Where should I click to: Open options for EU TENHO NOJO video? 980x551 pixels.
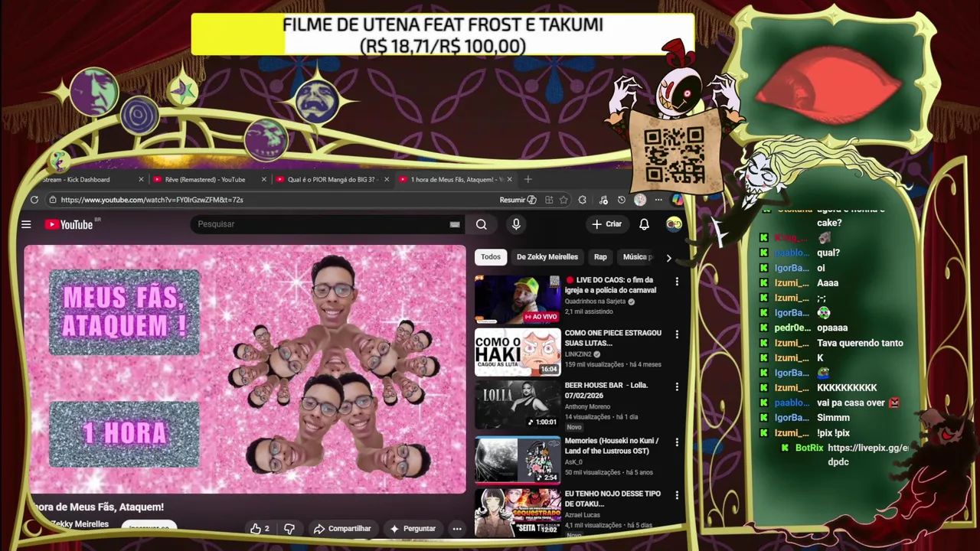point(677,495)
